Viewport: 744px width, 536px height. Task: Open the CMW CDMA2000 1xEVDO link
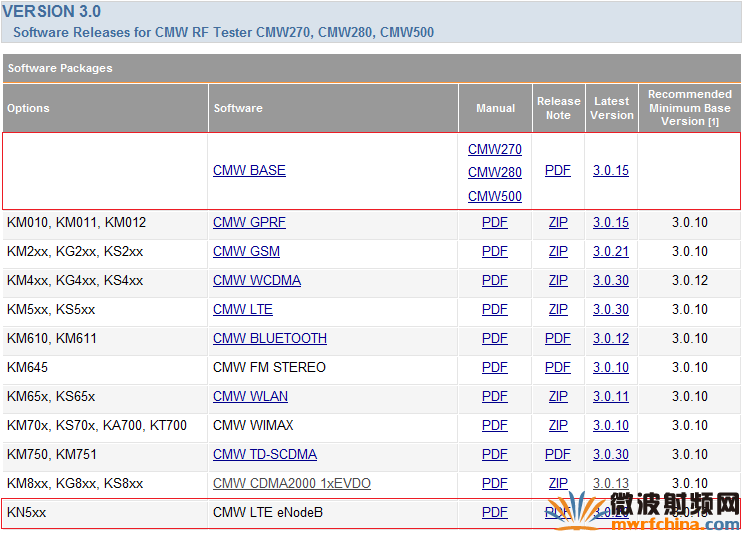tap(292, 483)
